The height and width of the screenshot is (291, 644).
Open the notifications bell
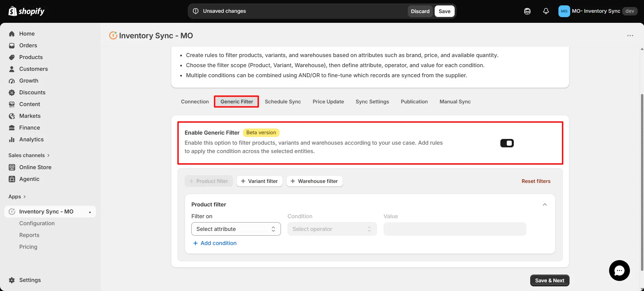(546, 11)
